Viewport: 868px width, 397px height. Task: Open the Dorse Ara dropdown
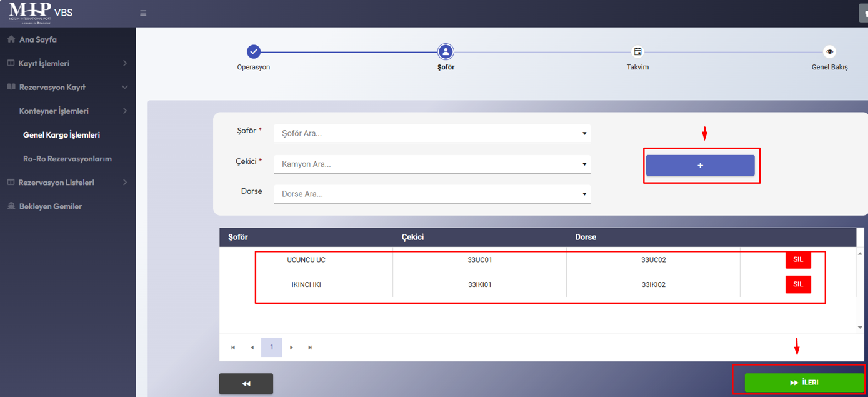(x=432, y=194)
